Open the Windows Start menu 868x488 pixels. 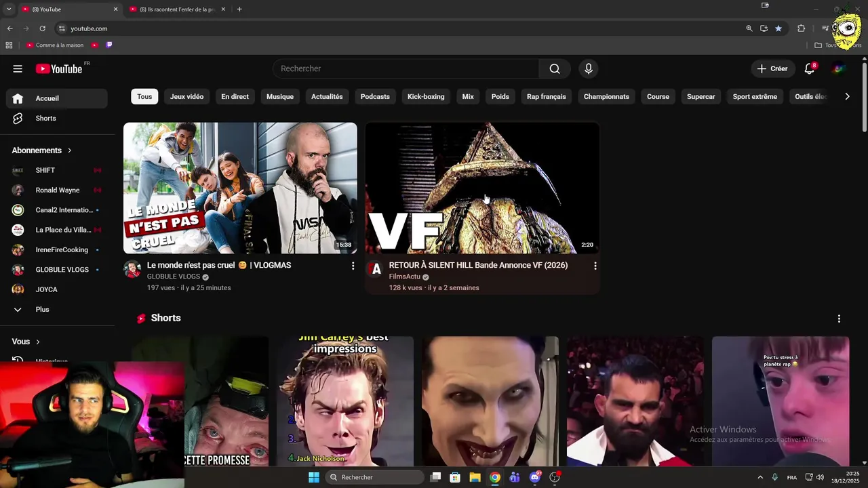pyautogui.click(x=313, y=477)
